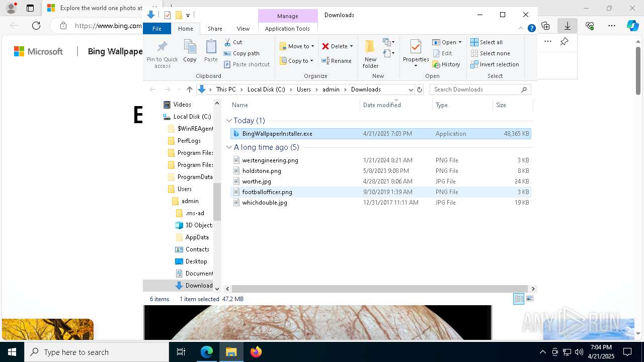Expand the Open button dropdown arrow
The width and height of the screenshot is (644, 362).
460,42
